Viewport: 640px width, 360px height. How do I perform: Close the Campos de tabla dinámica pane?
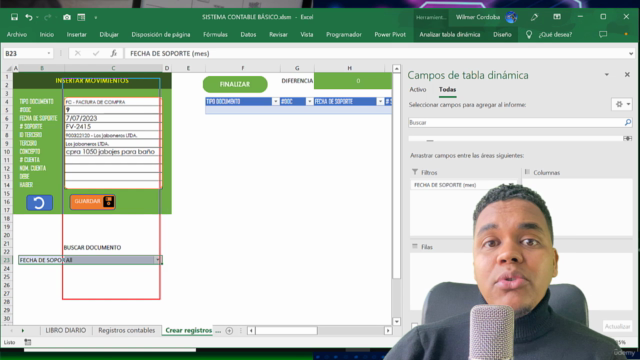pos(627,75)
